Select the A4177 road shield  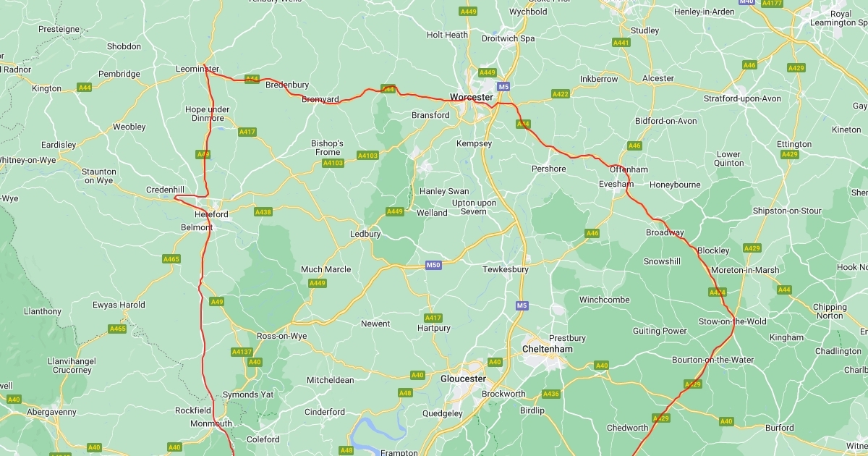pos(773,3)
